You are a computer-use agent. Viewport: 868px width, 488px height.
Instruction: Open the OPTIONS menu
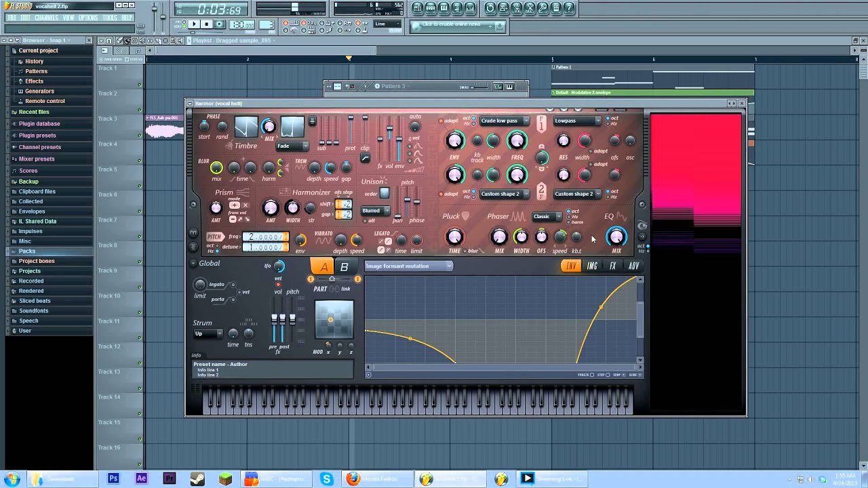point(88,18)
